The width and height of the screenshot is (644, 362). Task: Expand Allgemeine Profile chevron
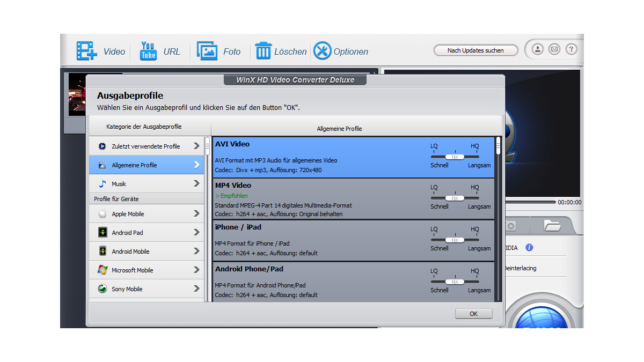pos(196,165)
